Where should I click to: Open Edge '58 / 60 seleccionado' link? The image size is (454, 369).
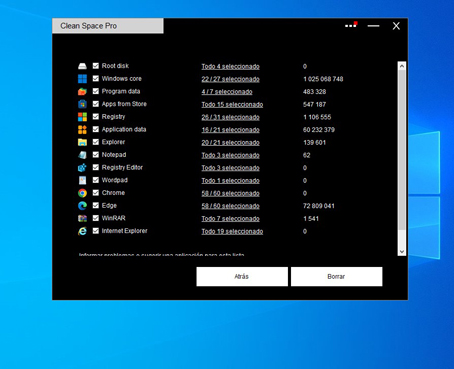point(230,206)
